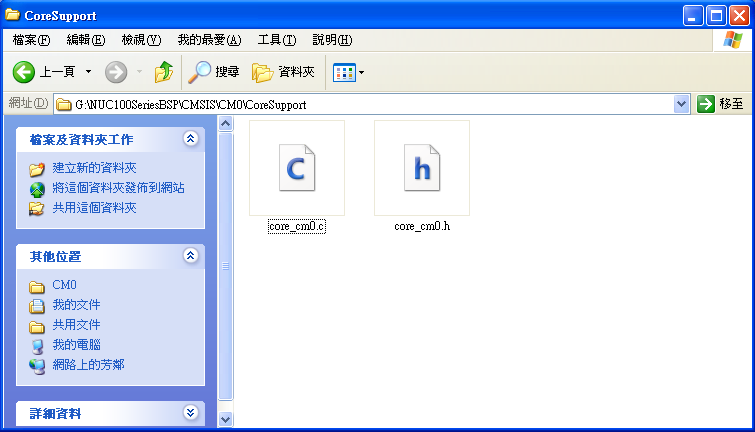
Task: Click the task pane scroll-up arrow
Action: click(x=225, y=124)
